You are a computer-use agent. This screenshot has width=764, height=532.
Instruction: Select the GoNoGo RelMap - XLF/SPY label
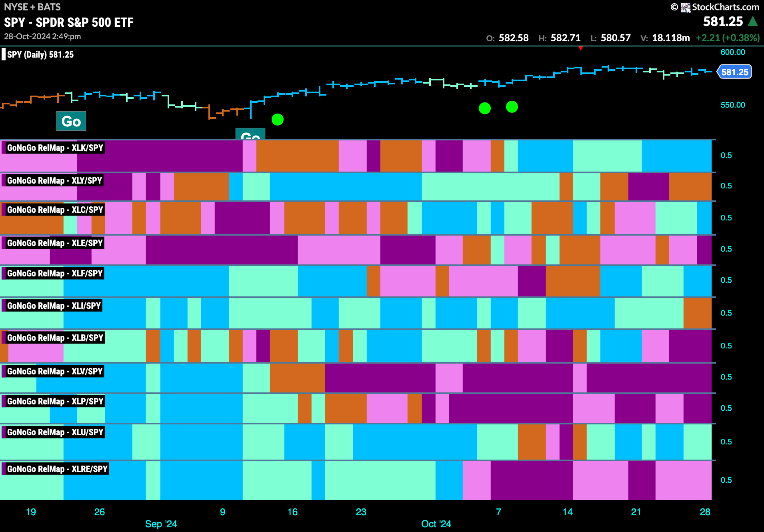click(55, 273)
